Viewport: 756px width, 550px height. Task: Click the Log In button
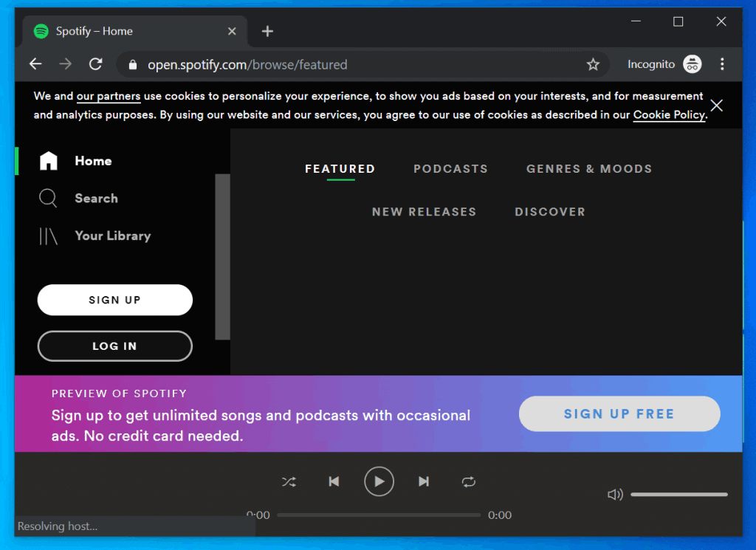click(114, 346)
